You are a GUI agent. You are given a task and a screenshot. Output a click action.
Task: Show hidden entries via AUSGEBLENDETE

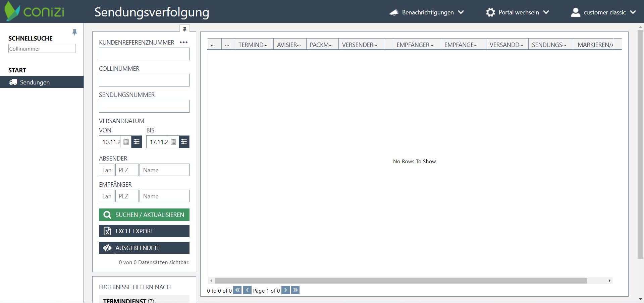[144, 248]
